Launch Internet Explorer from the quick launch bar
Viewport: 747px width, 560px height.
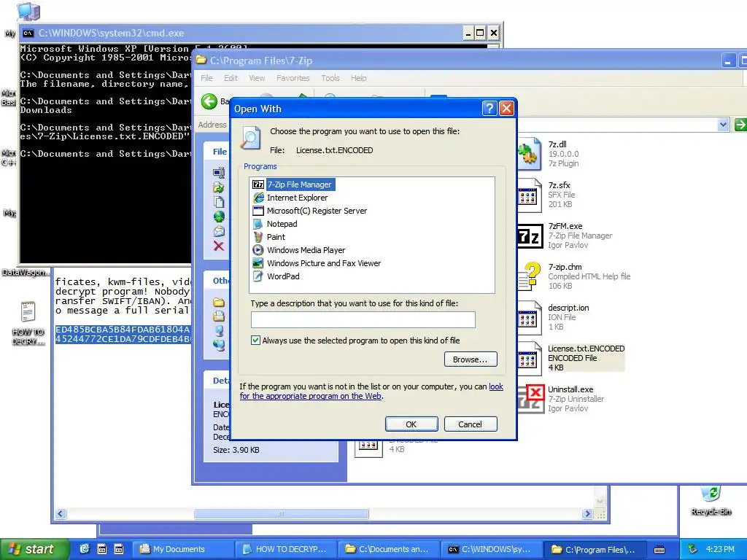pos(85,549)
